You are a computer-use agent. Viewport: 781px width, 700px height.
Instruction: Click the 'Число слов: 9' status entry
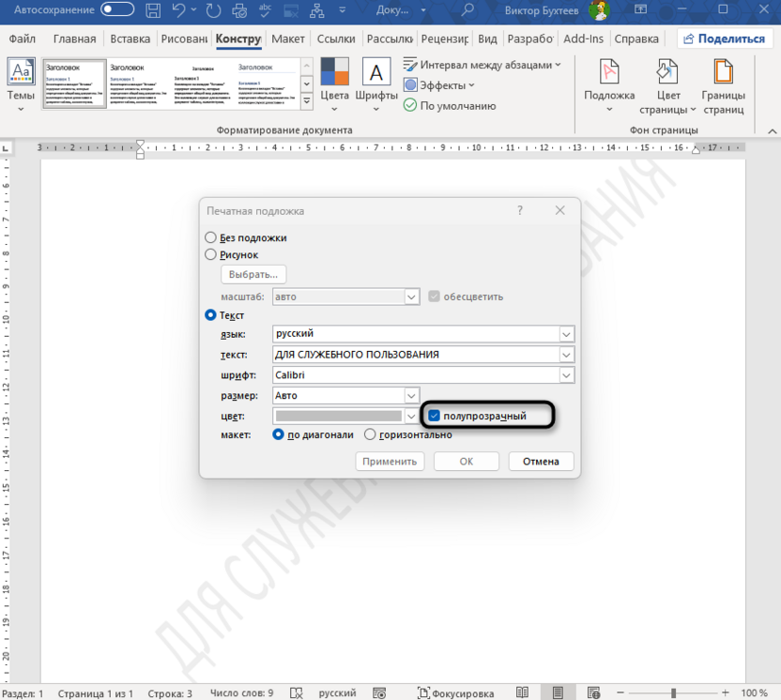click(241, 693)
